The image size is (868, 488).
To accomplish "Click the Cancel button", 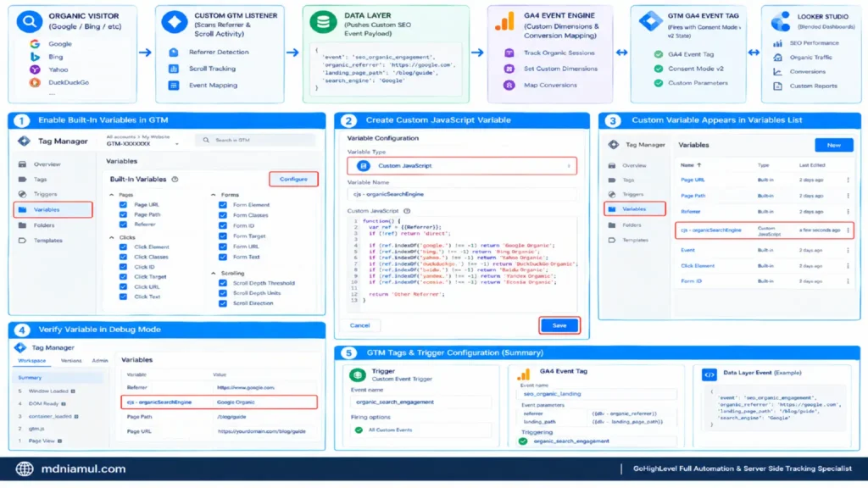I will click(x=359, y=326).
